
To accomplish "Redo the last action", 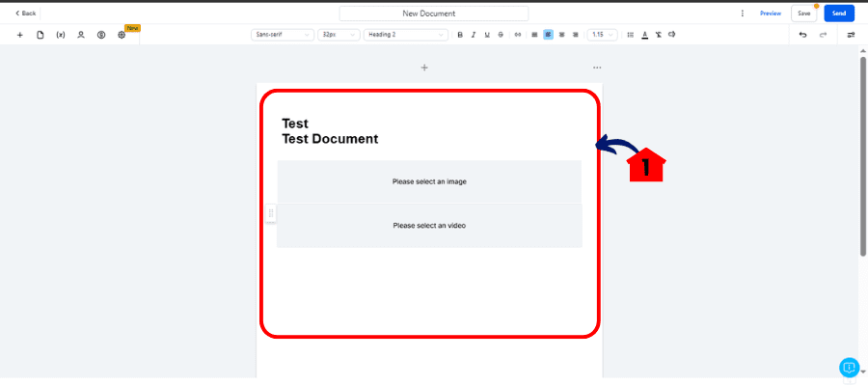I will (824, 35).
